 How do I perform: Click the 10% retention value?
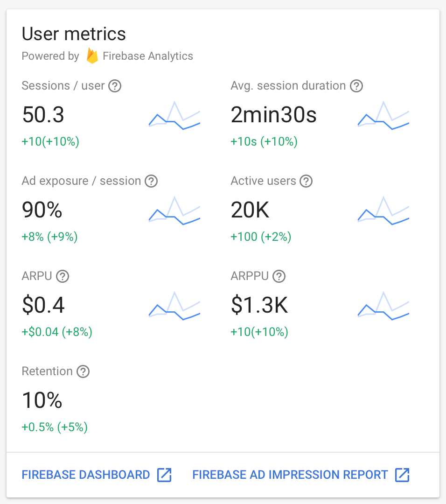[x=42, y=400]
